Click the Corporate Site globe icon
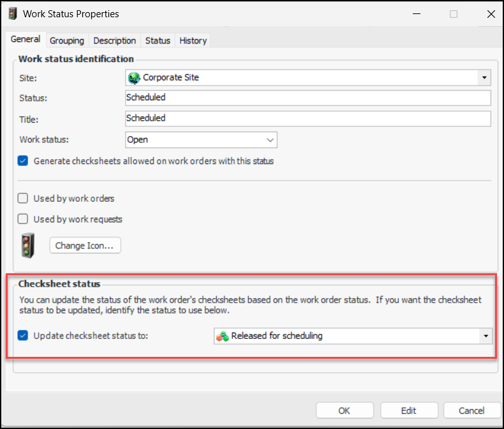Image resolution: width=504 pixels, height=429 pixels. pos(134,78)
